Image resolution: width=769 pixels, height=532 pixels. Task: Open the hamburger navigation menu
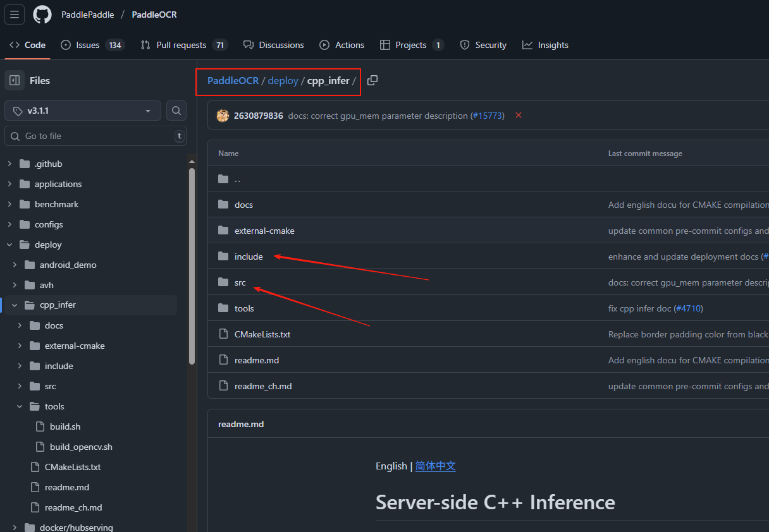pos(15,15)
